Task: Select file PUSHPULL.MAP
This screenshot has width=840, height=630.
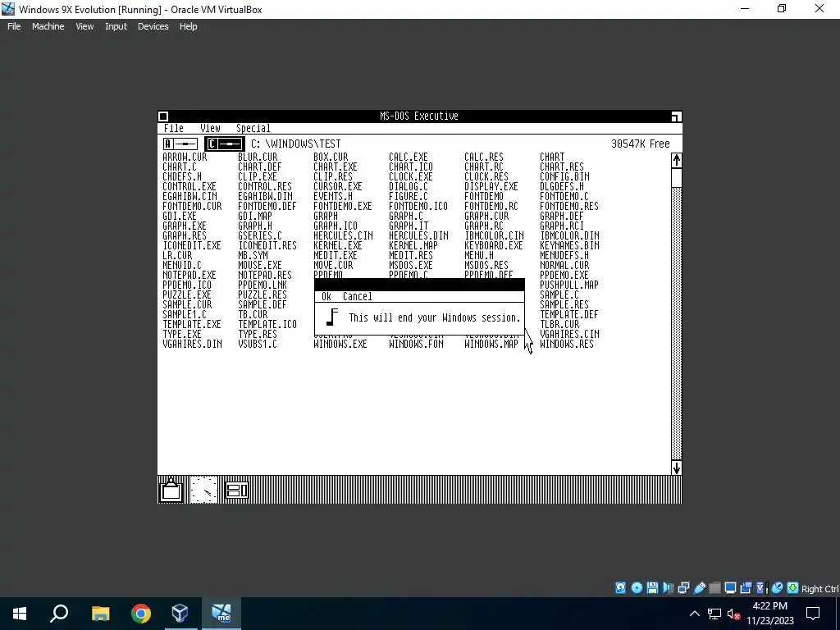Action: [569, 285]
